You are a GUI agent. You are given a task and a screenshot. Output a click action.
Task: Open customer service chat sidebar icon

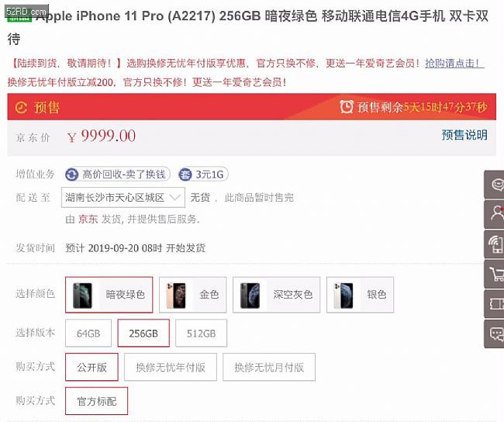(495, 185)
